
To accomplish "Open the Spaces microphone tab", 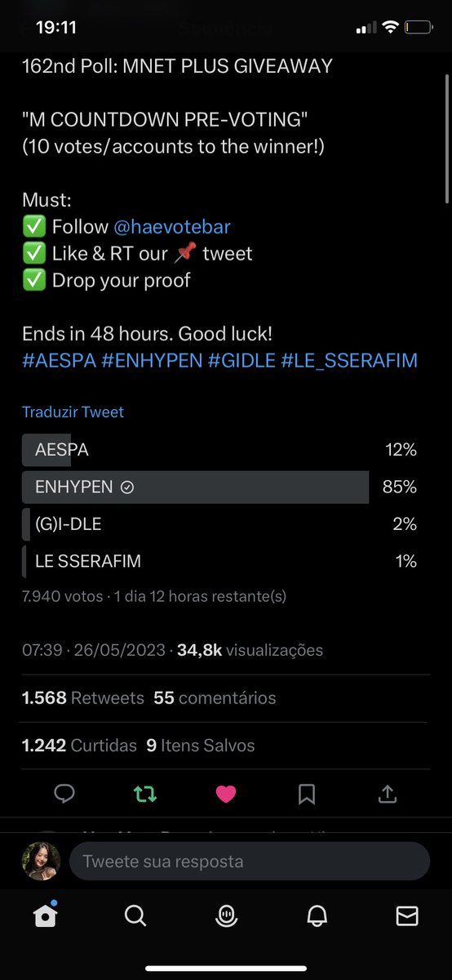I will tap(226, 916).
